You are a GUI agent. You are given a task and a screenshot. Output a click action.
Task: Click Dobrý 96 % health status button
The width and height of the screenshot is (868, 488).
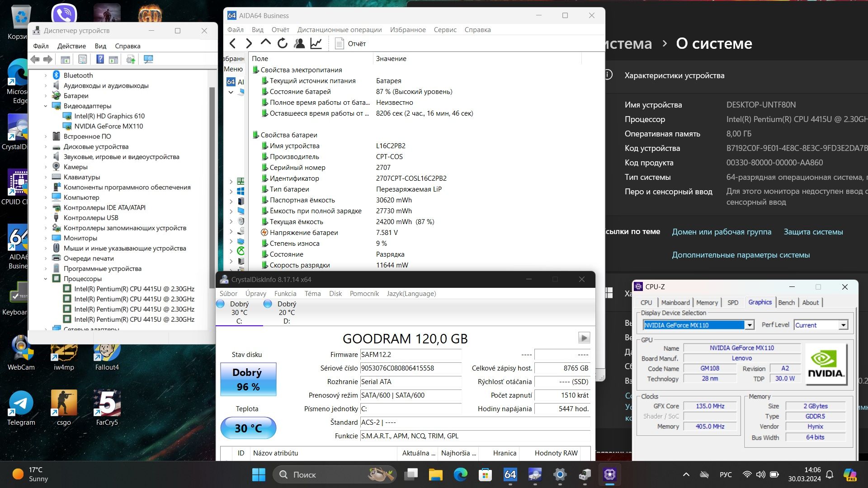248,380
